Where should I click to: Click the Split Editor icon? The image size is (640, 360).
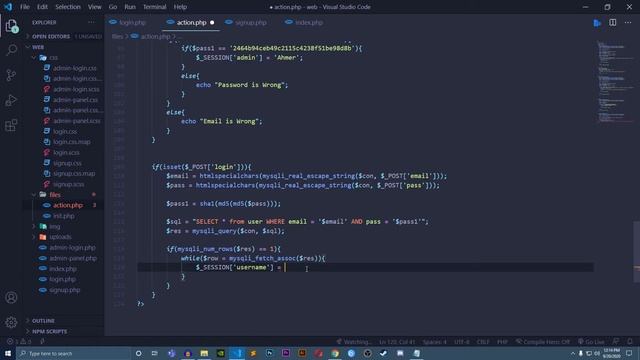[x=613, y=22]
